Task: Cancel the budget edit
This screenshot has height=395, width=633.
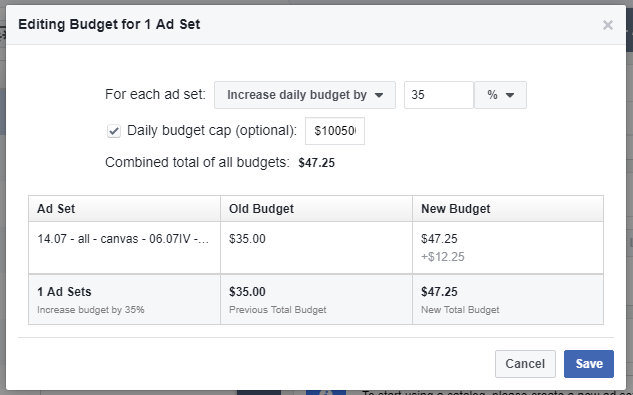Action: tap(525, 364)
